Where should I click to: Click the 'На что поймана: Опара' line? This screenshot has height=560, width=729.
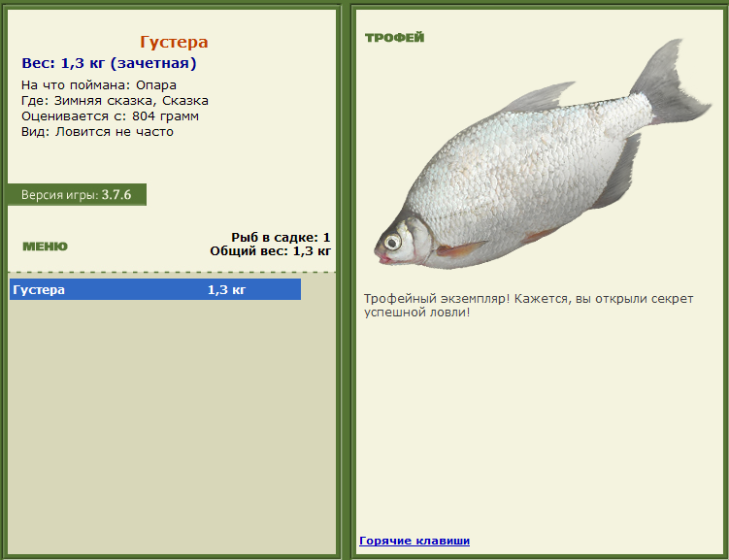point(99,85)
